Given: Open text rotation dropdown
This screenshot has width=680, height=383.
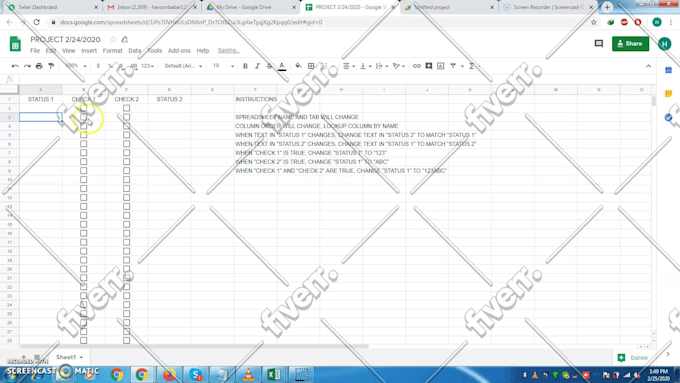Looking at the screenshot, I should tap(398, 66).
